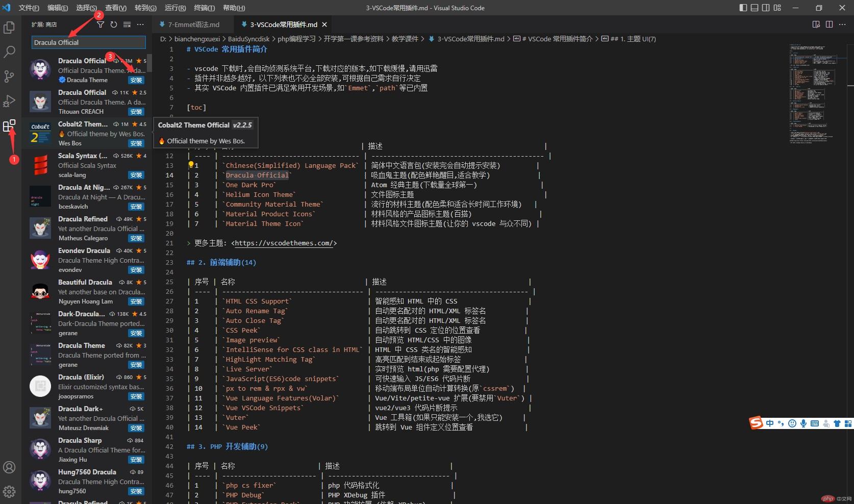The height and width of the screenshot is (504, 854).
Task: Toggle bottom panel visibility
Action: (755, 8)
